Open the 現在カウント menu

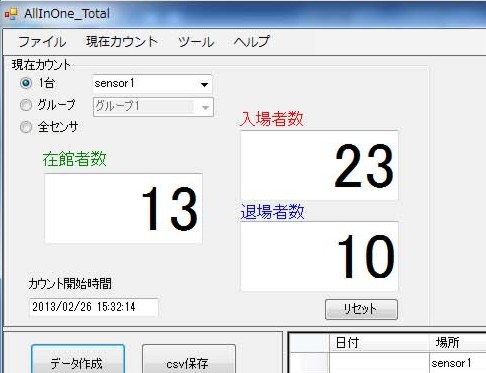(x=122, y=42)
